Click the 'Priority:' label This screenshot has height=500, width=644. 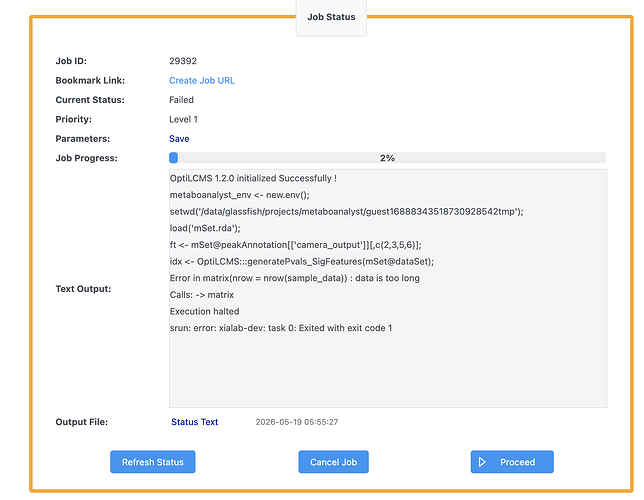point(74,120)
